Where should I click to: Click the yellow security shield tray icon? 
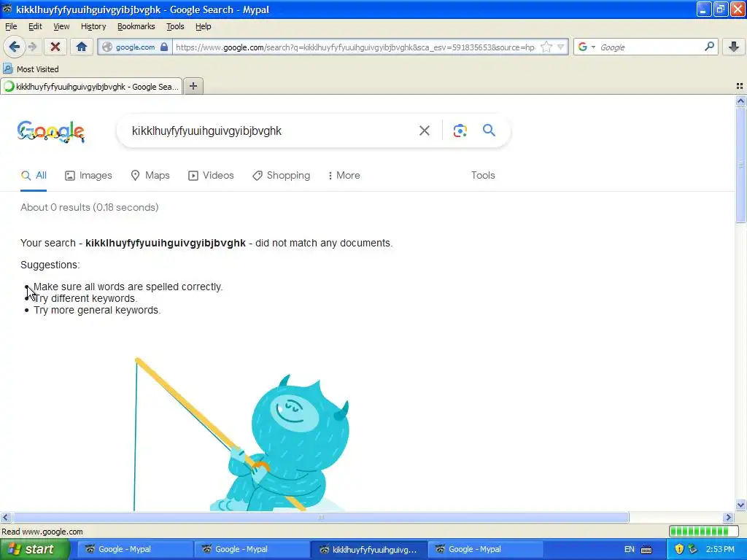[x=679, y=550]
